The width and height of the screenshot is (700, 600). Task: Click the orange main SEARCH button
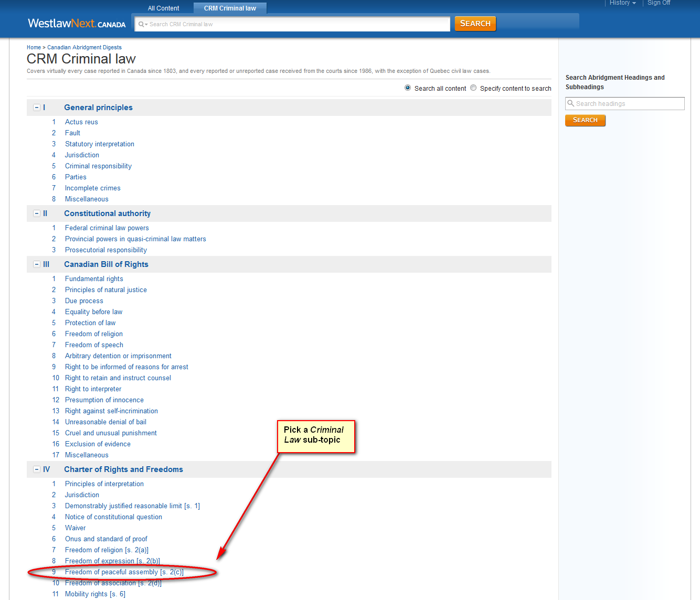click(475, 24)
